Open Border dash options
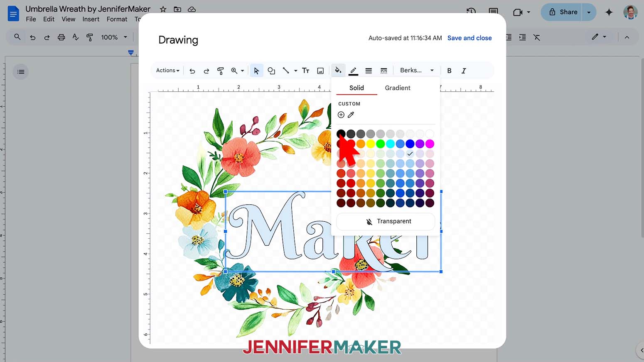Screen dimensions: 644x362 (384, 71)
